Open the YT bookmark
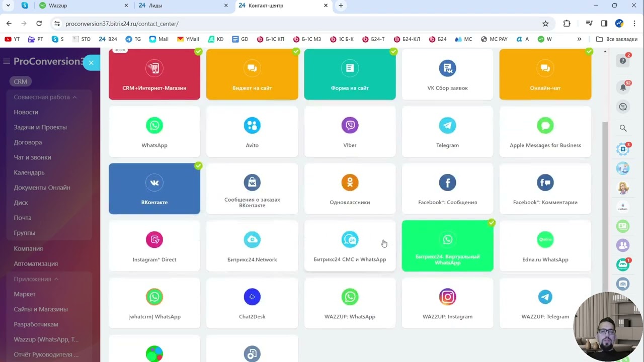644x362 pixels. click(x=12, y=39)
